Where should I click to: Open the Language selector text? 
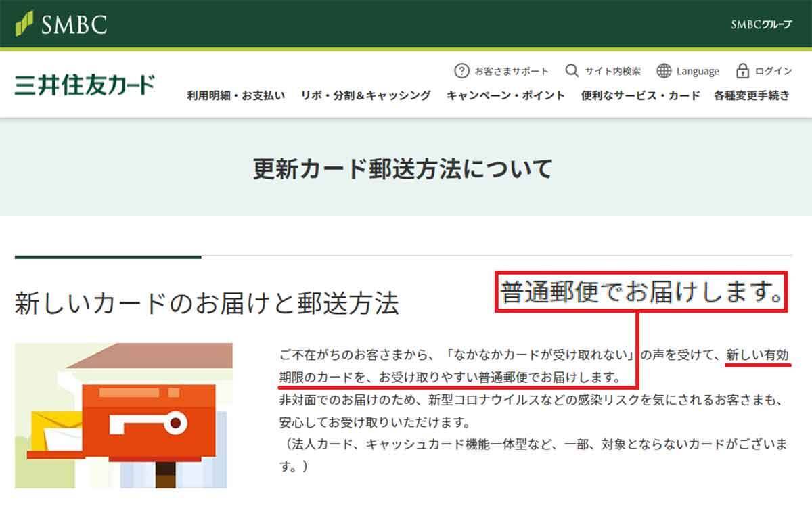pyautogui.click(x=698, y=71)
